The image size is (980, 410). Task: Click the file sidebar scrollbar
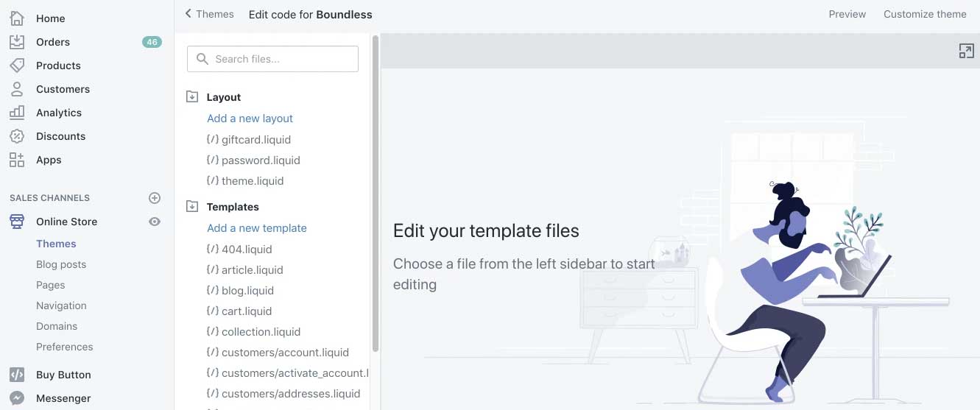(x=376, y=193)
